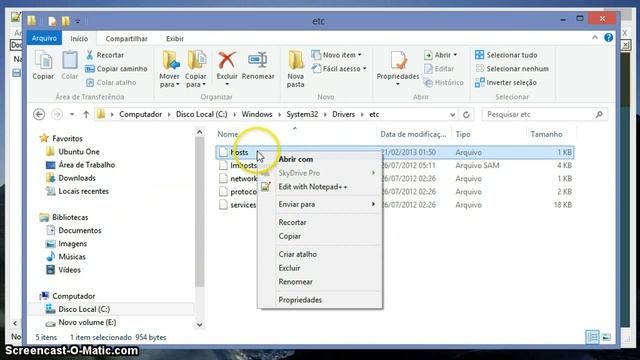Open the Novo item dropdown
640x360 pixels.
point(337,55)
